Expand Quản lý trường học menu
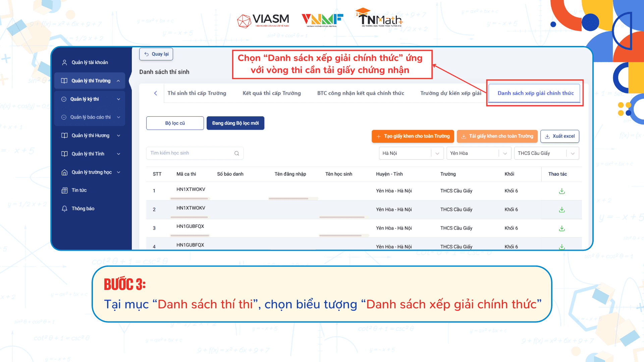644x362 pixels. coord(91,172)
